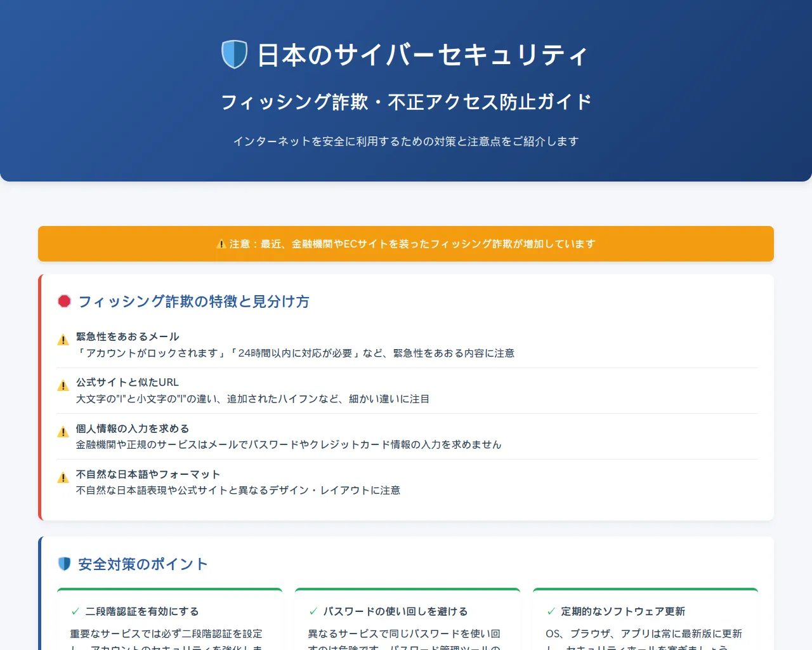Click the red circle icon beside フィッシング詐欺の特徴と見分け方
This screenshot has width=812, height=650.
pyautogui.click(x=64, y=302)
